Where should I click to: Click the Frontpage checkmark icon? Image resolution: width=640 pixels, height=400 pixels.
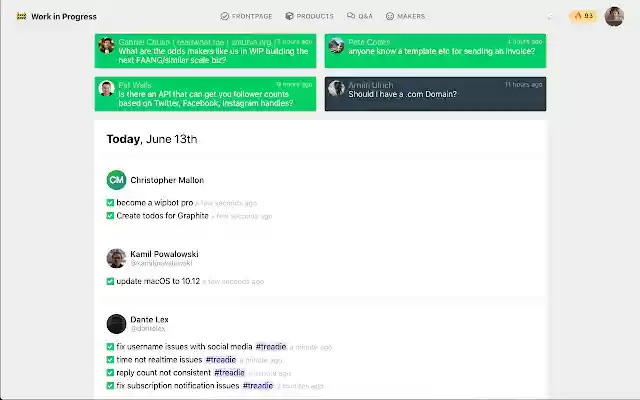click(224, 16)
